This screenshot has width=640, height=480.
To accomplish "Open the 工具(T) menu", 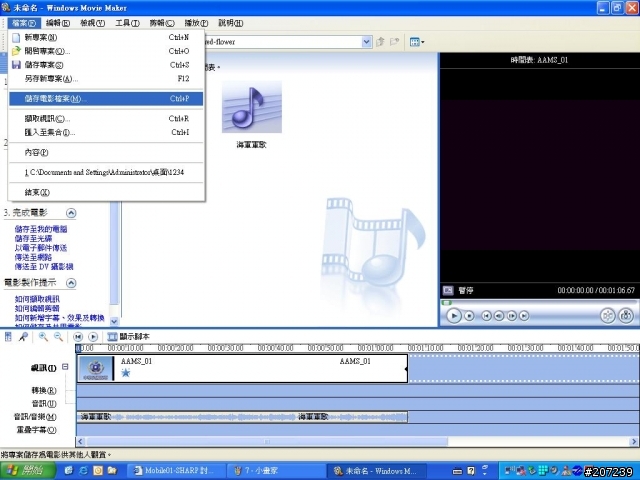I will [x=127, y=23].
